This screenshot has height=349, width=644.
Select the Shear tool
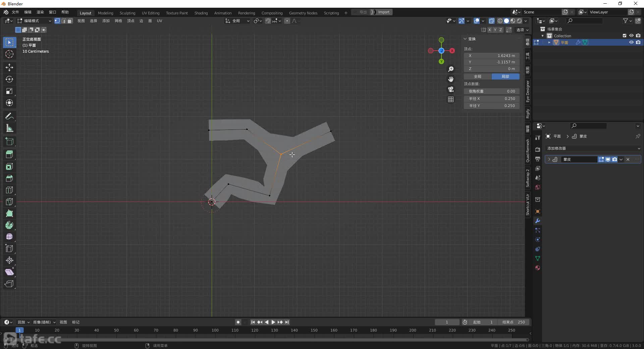click(x=9, y=272)
